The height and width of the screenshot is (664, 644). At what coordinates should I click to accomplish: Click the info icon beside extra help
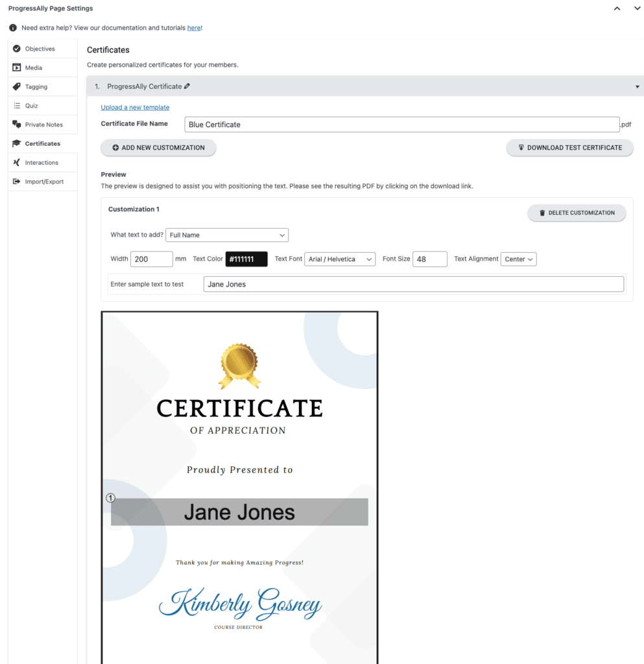[13, 28]
